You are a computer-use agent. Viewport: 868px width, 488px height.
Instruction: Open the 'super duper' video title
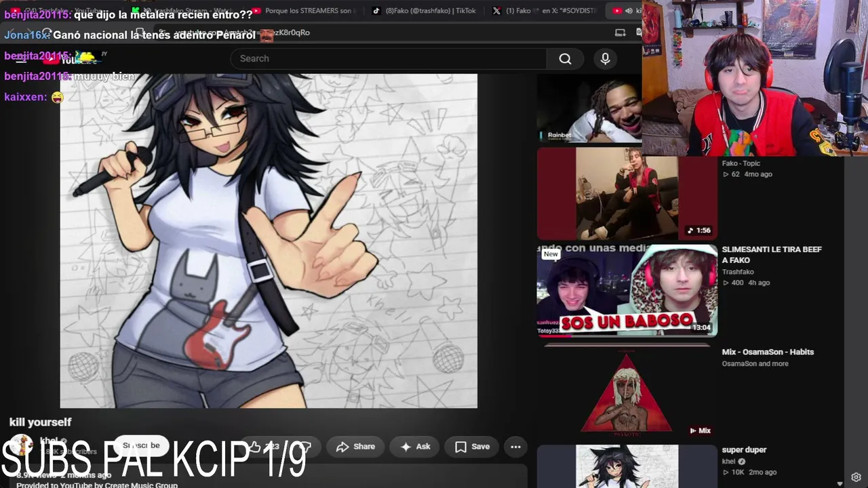coord(744,450)
